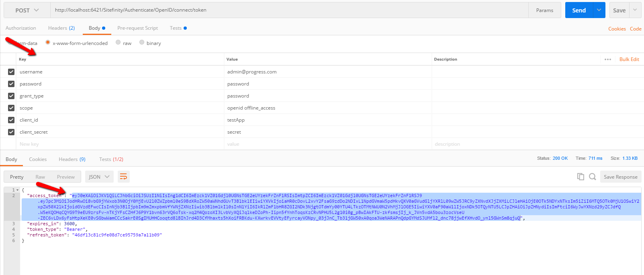Disable the client_secret parameter checkbox
Viewport: 644px width, 275px height.
[11, 132]
